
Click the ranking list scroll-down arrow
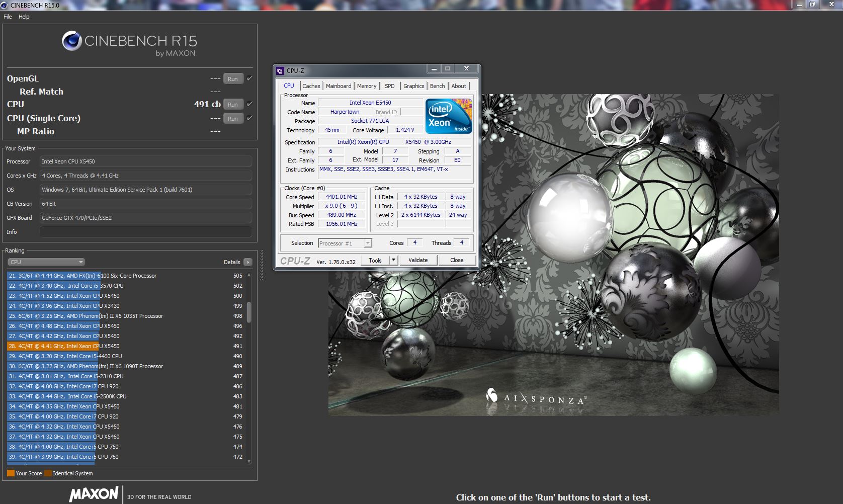(249, 461)
